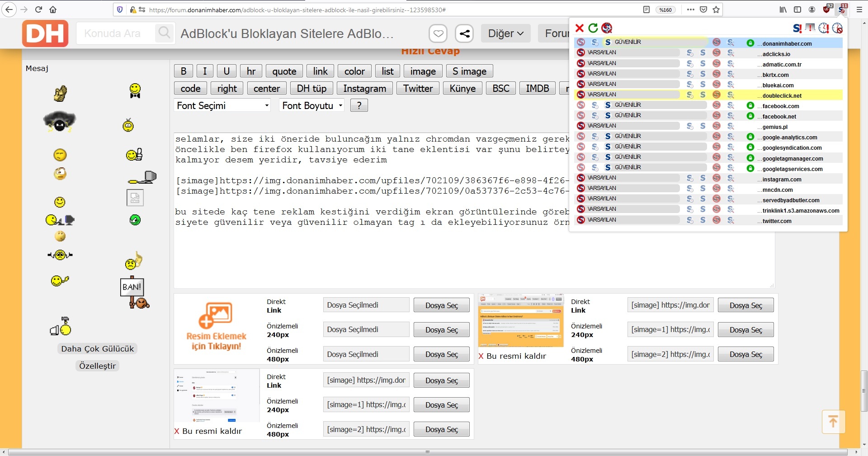Open the Firefox account icon
868x456 pixels.
pyautogui.click(x=812, y=9)
